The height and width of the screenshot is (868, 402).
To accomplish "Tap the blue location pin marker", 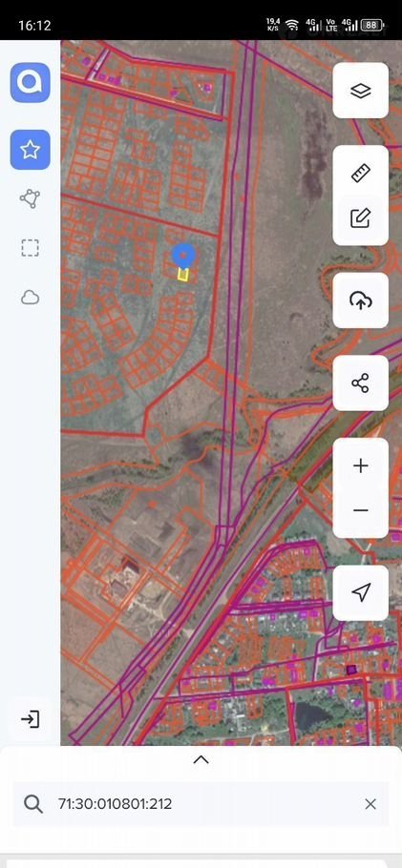I will point(183,257).
